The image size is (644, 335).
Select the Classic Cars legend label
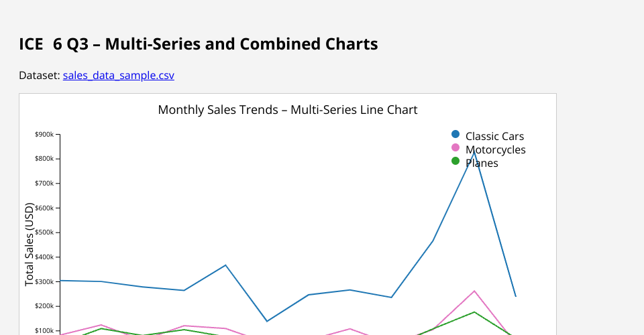coord(494,136)
